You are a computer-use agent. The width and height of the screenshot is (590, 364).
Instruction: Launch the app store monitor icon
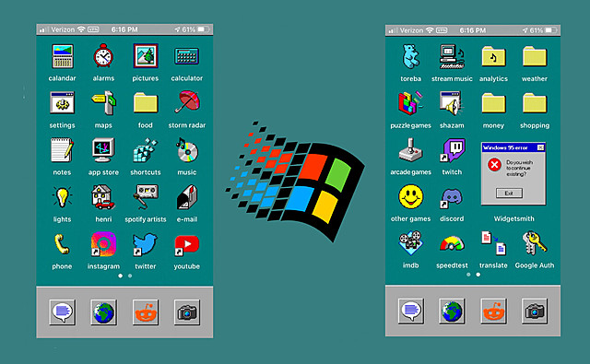(x=103, y=149)
